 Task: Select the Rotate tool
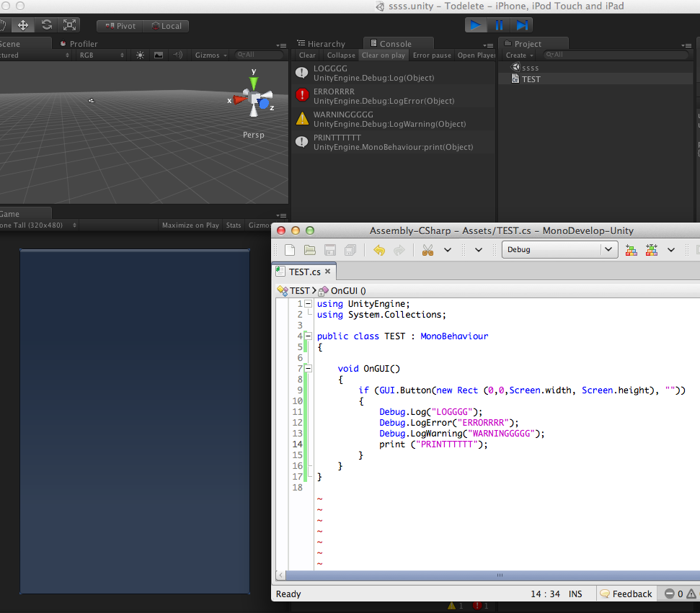46,24
